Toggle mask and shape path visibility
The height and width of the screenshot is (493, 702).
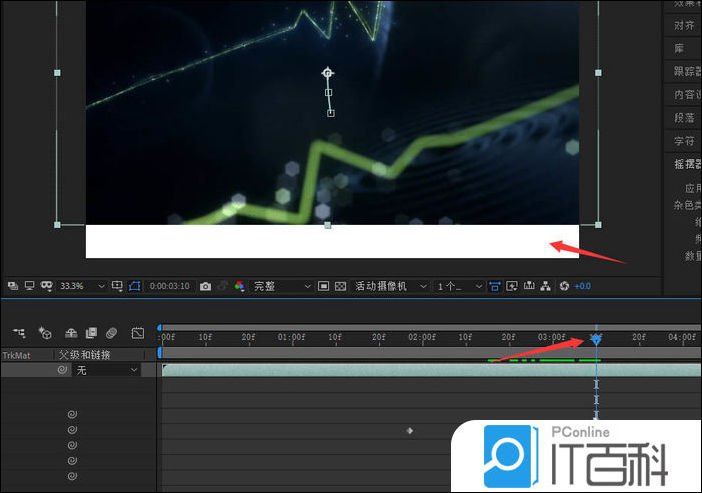pyautogui.click(x=135, y=286)
